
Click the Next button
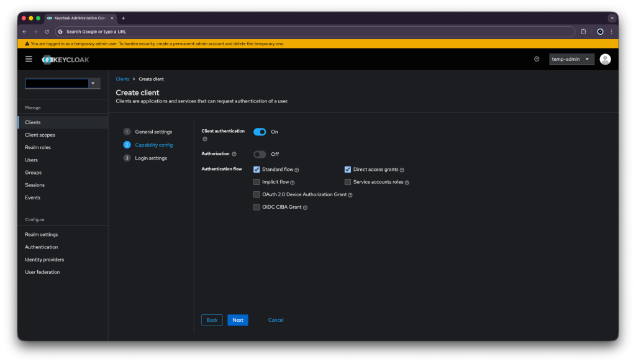click(x=238, y=320)
